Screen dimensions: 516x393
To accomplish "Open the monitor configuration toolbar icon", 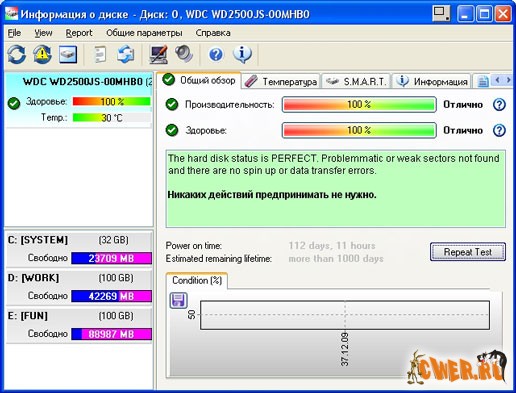I will pos(159,54).
